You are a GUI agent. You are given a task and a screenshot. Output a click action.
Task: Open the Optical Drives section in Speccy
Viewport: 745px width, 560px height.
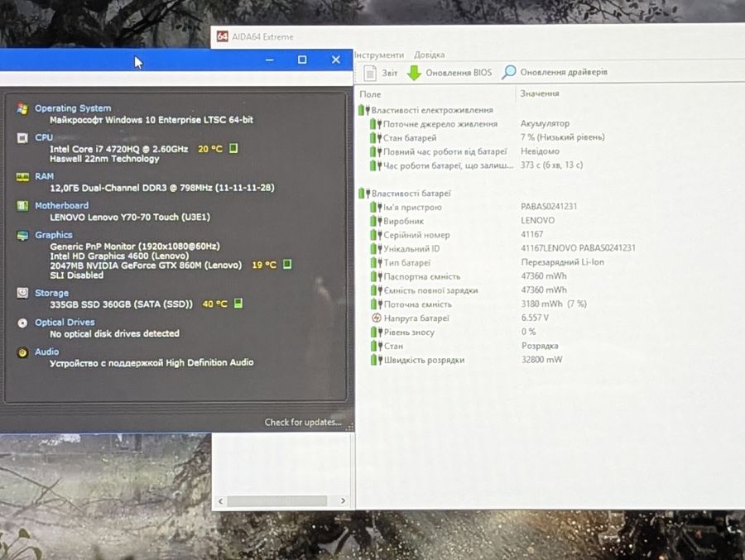coord(65,323)
